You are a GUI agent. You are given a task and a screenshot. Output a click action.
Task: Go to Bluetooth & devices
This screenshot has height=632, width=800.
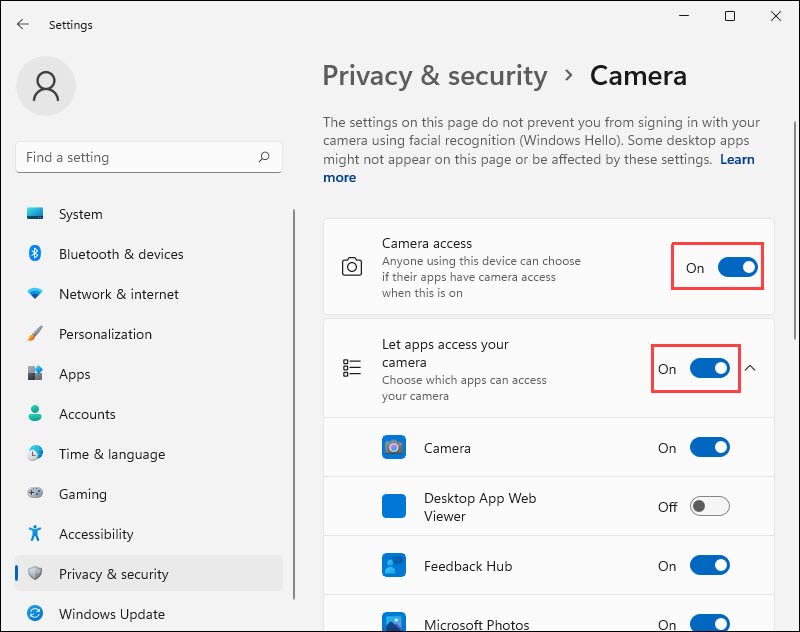148,254
